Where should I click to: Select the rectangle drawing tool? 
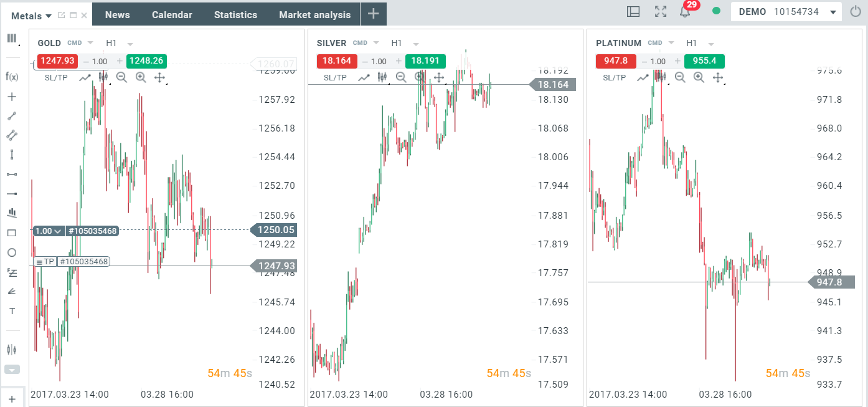11,233
